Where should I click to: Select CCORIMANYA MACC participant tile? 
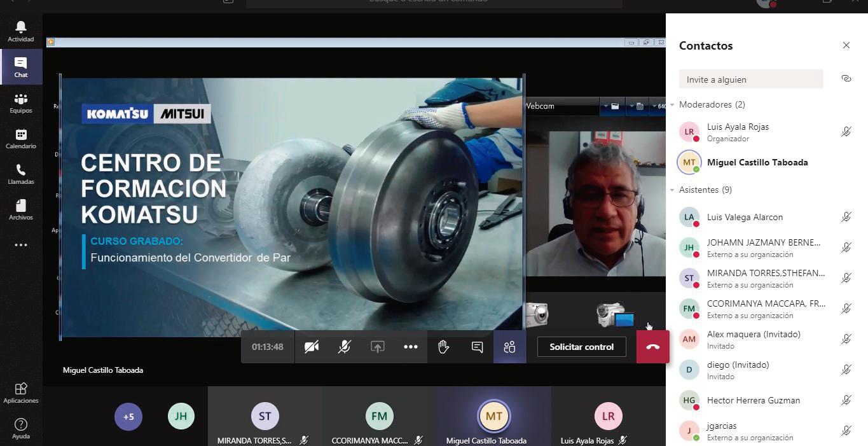pyautogui.click(x=380, y=416)
